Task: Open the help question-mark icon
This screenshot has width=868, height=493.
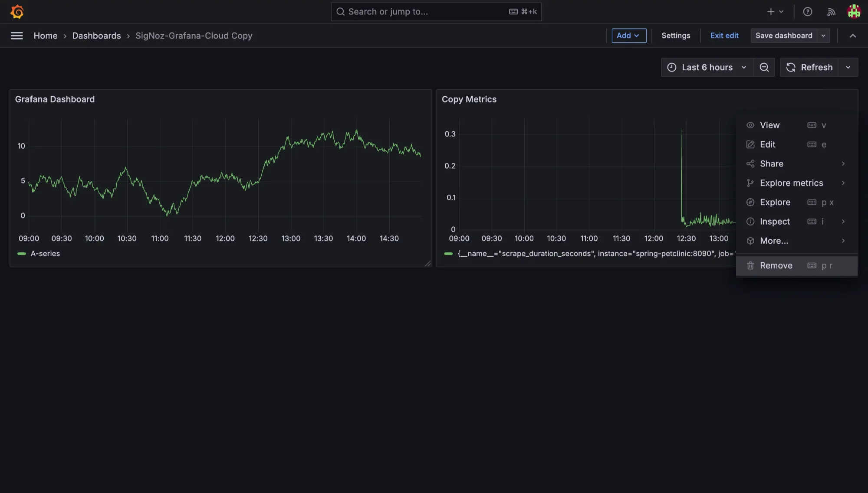Action: tap(807, 12)
